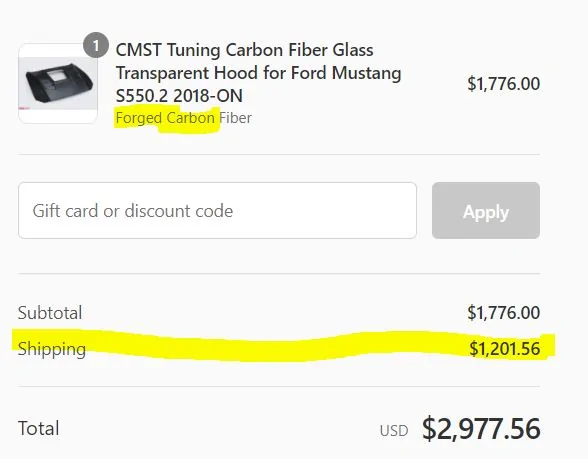Select the CMST Tuning Carbon Fiber title line

pos(244,50)
